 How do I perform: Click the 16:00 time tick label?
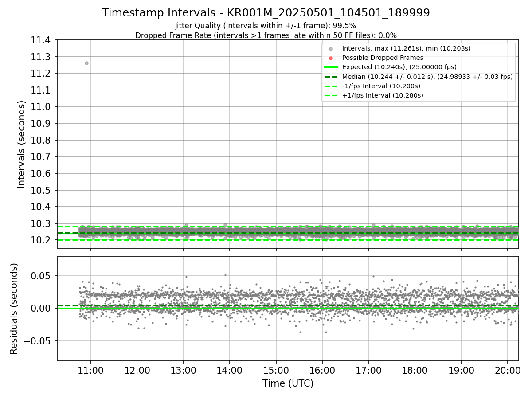(x=322, y=370)
